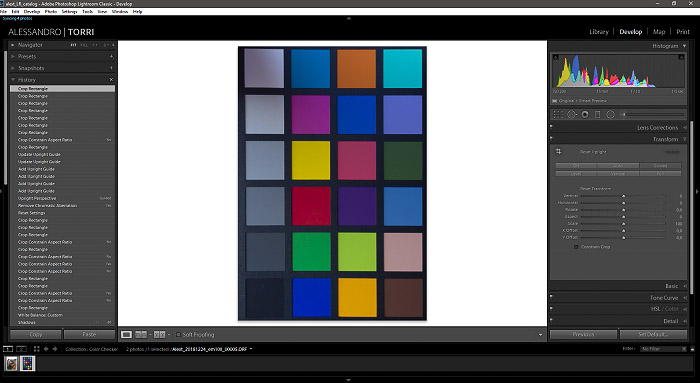Switch to the Library module
This screenshot has height=383, width=700.
point(599,32)
